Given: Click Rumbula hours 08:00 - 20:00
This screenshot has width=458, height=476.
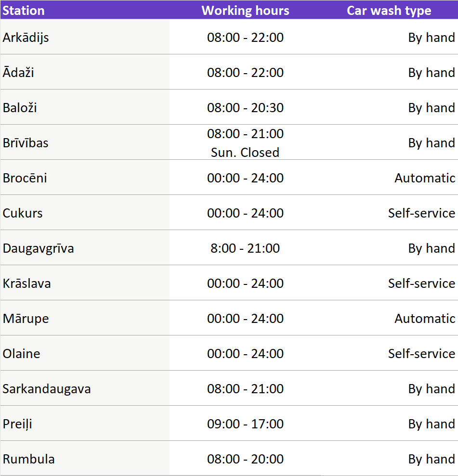Looking at the screenshot, I should coord(245,459).
